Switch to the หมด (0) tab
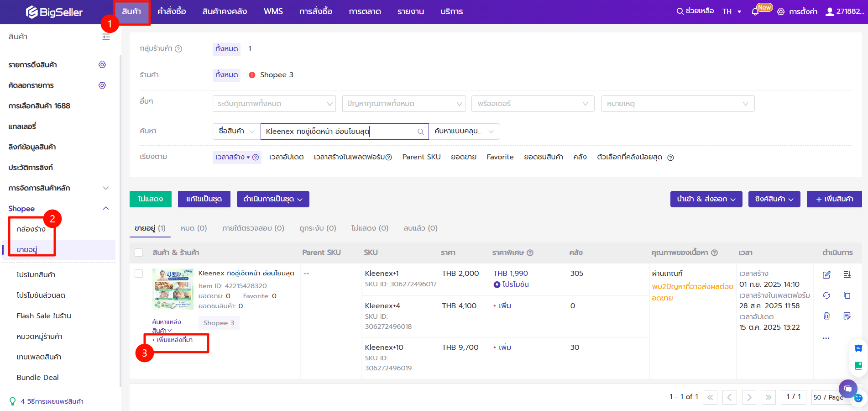Screen dimensions: 868x411 pyautogui.click(x=193, y=228)
